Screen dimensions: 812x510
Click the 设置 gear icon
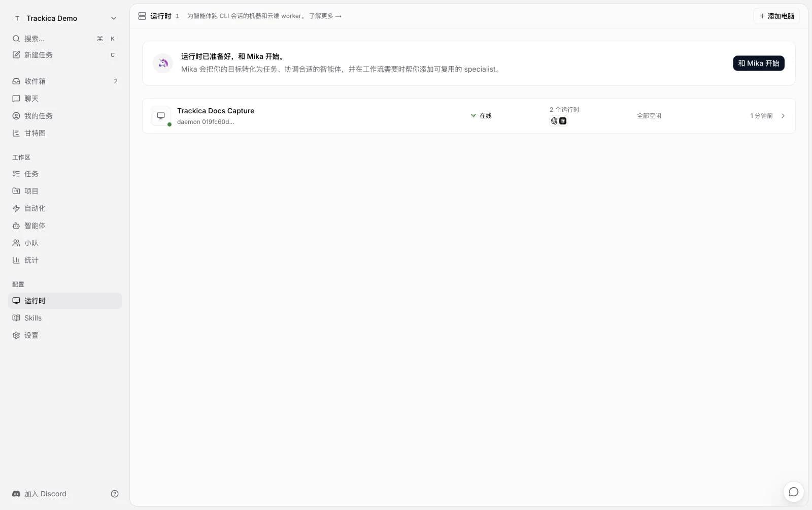pyautogui.click(x=16, y=335)
